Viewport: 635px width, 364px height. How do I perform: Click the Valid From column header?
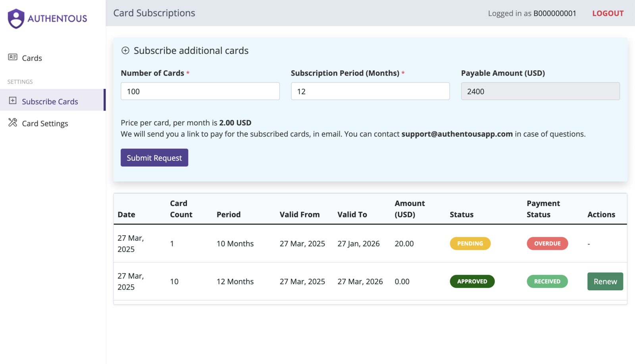(x=300, y=215)
